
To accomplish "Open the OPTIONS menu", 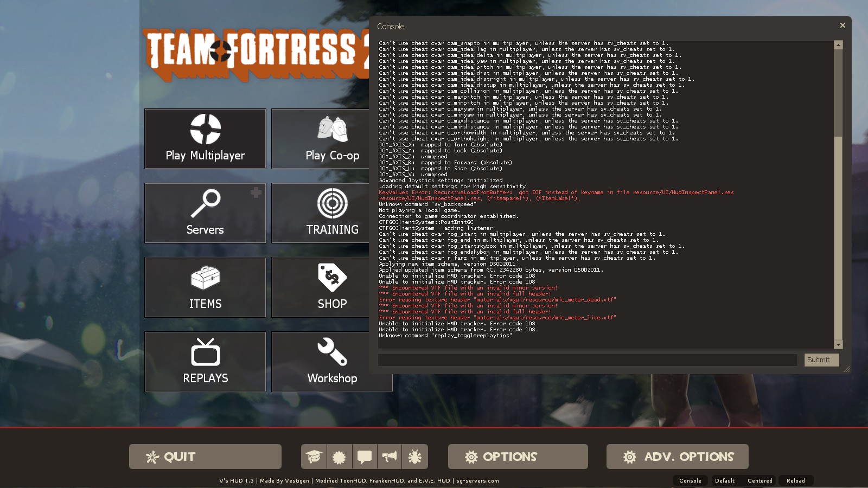I will (x=518, y=457).
